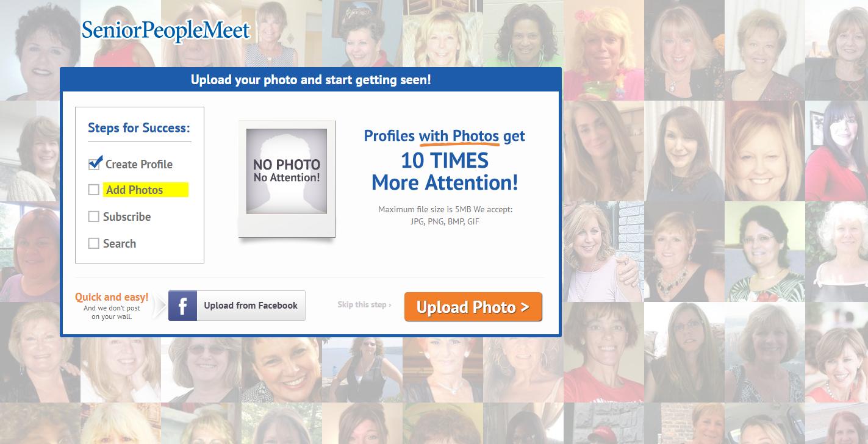This screenshot has width=868, height=444.
Task: Click the Upload your photo header banner
Action: tap(310, 79)
